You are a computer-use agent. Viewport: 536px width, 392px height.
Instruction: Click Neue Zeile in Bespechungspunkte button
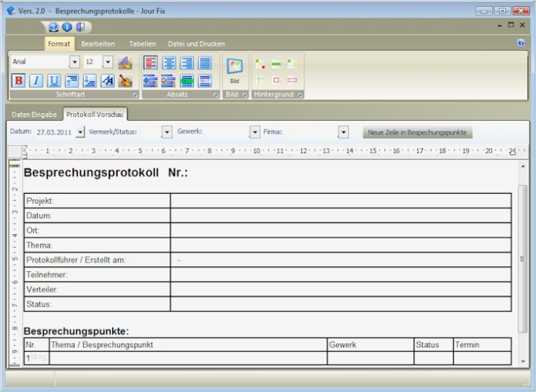tap(418, 132)
